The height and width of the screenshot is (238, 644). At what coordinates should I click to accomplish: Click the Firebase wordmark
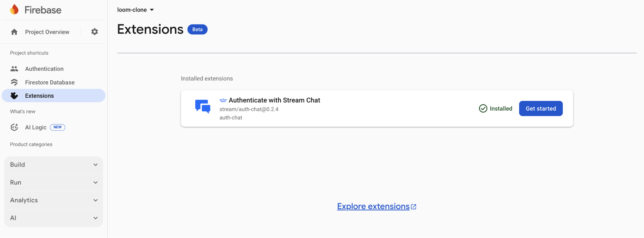pyautogui.click(x=43, y=10)
